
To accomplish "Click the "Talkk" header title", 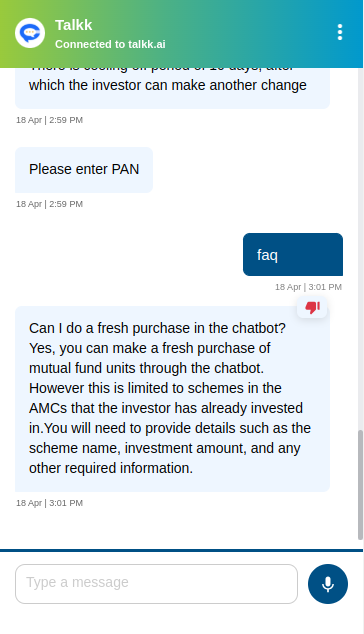I will pos(74,25).
